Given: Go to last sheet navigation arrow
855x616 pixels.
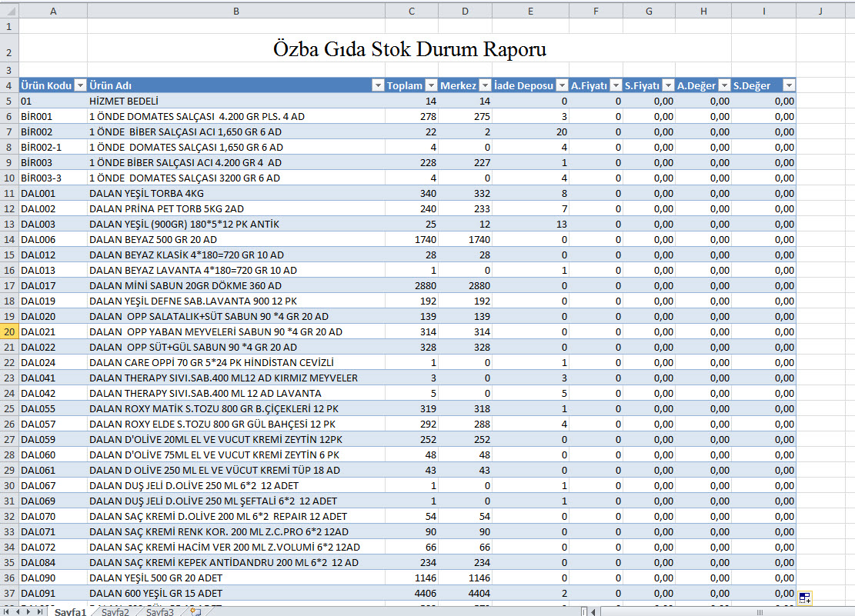Looking at the screenshot, I should [x=39, y=611].
